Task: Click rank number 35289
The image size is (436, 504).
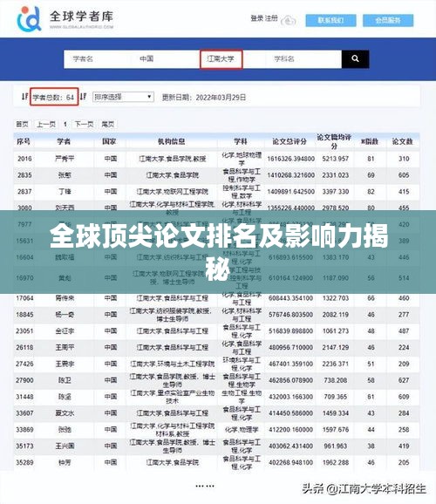Action: tap(24, 462)
